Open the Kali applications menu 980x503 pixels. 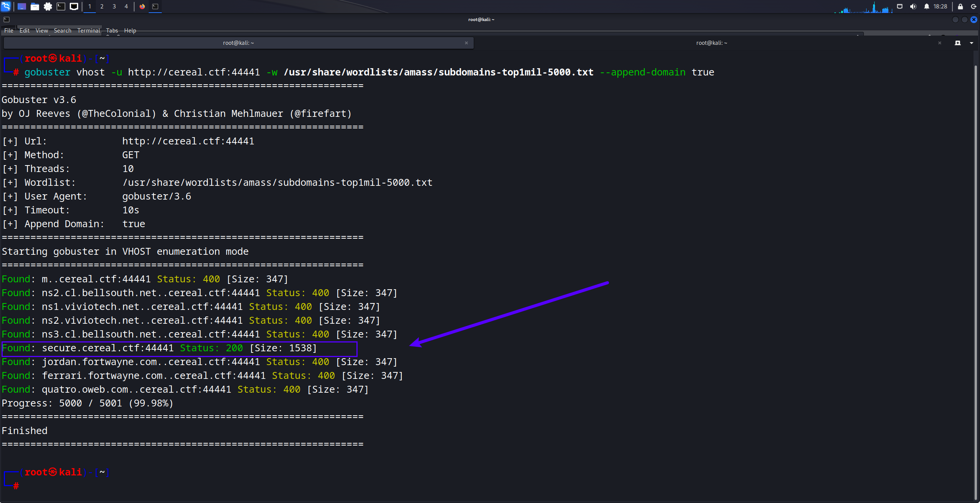(x=6, y=6)
